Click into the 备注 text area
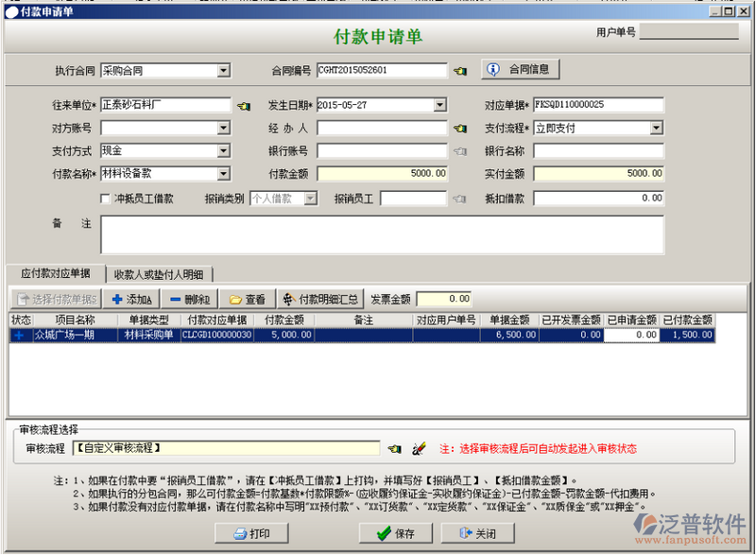The height and width of the screenshot is (555, 756). pos(382,234)
